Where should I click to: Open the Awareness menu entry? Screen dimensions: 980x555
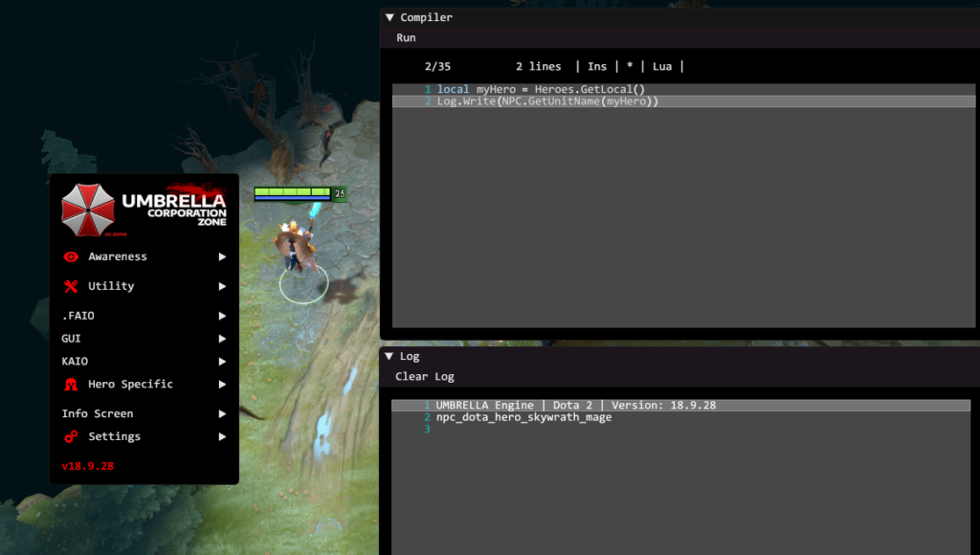point(118,256)
